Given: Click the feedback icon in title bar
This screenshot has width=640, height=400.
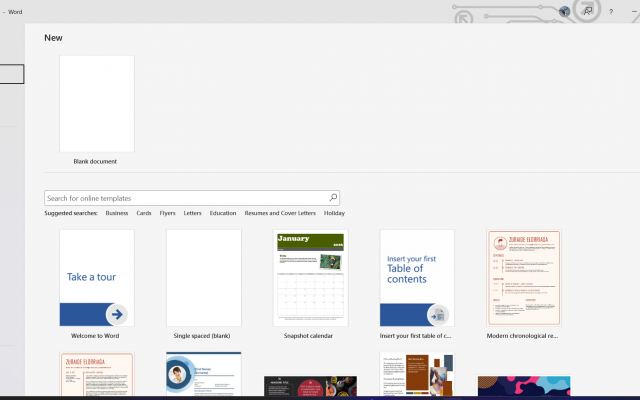Looking at the screenshot, I should [x=588, y=11].
